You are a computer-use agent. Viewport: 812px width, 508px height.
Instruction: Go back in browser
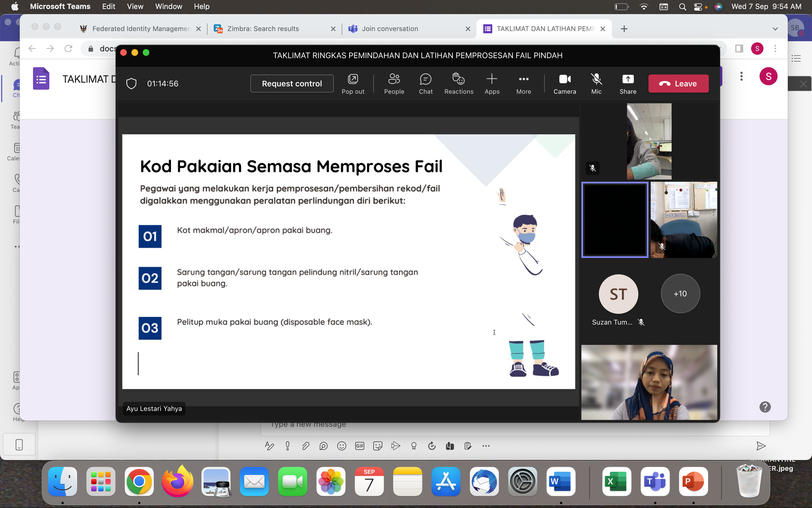(32, 49)
